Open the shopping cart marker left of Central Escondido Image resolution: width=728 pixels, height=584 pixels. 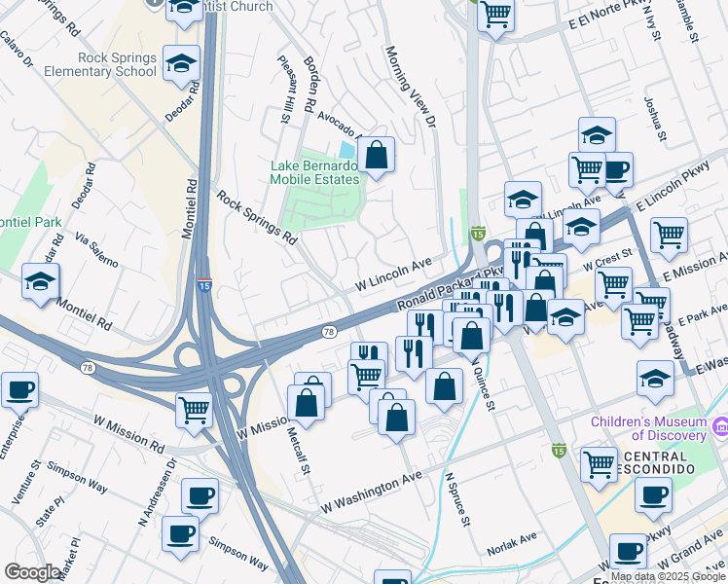tap(599, 467)
